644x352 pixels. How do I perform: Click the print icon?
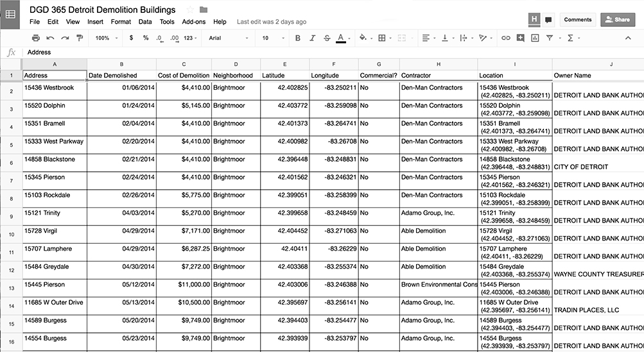36,38
